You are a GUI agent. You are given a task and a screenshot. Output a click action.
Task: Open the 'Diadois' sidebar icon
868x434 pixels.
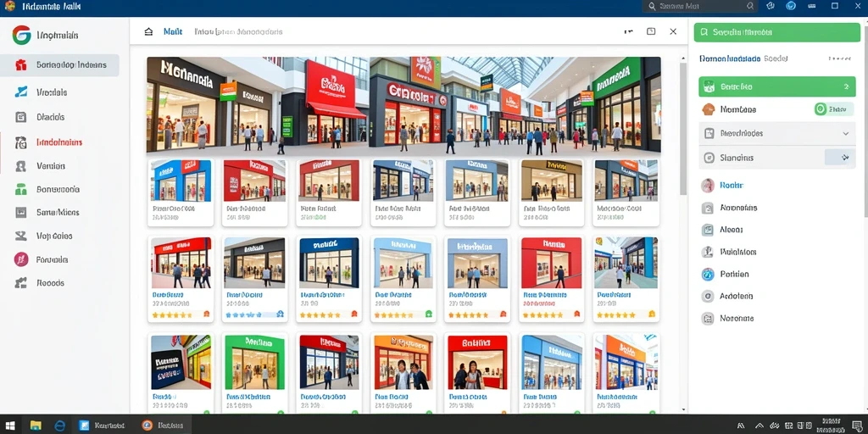point(21,117)
